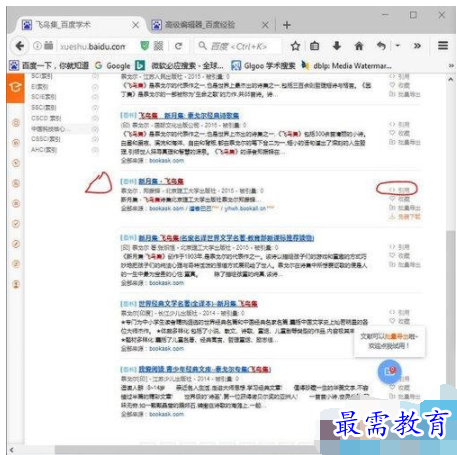Image resolution: width=457 pixels, height=455 pixels.
Task: Click the user profile icon at sidebar bottom
Action: click(16, 284)
